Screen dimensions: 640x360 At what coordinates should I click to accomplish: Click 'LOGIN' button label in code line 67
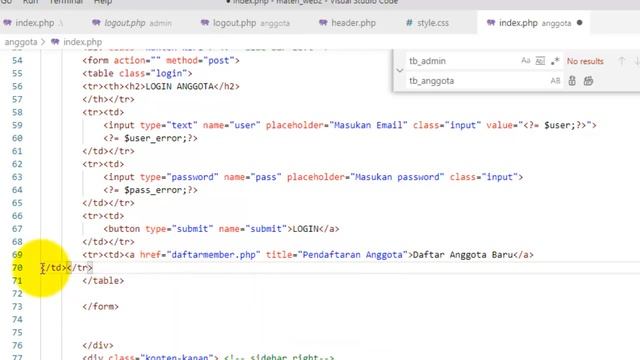[x=305, y=229]
